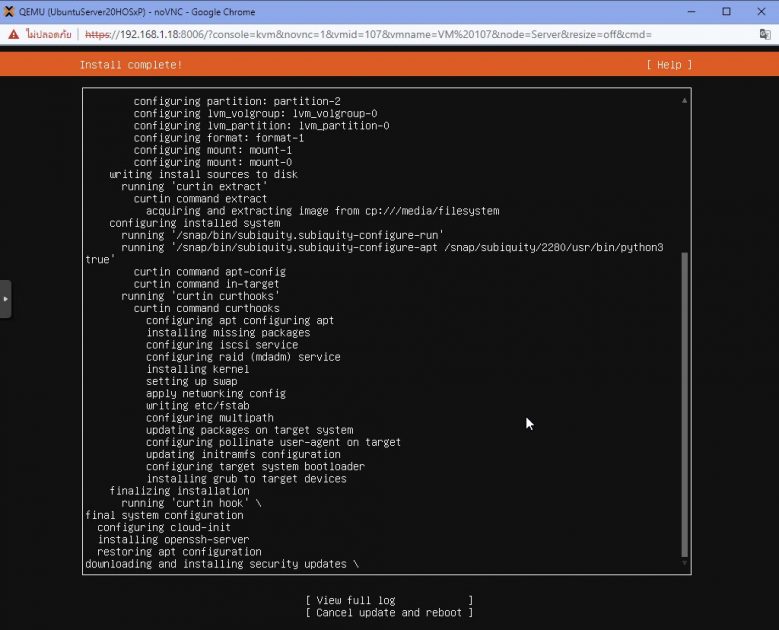779x630 pixels.
Task: Click log line 'configuring multipath'
Action: 210,418
